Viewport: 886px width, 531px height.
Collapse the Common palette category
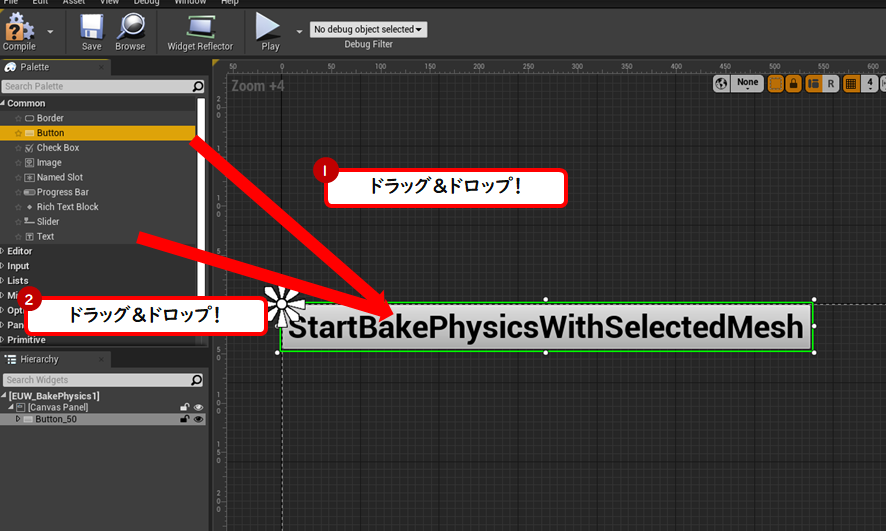3,103
